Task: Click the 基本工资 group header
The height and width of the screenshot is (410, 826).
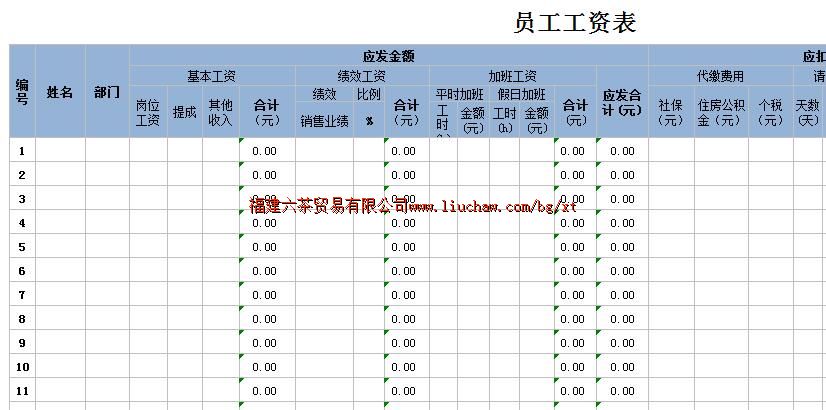Action: pyautogui.click(x=212, y=76)
